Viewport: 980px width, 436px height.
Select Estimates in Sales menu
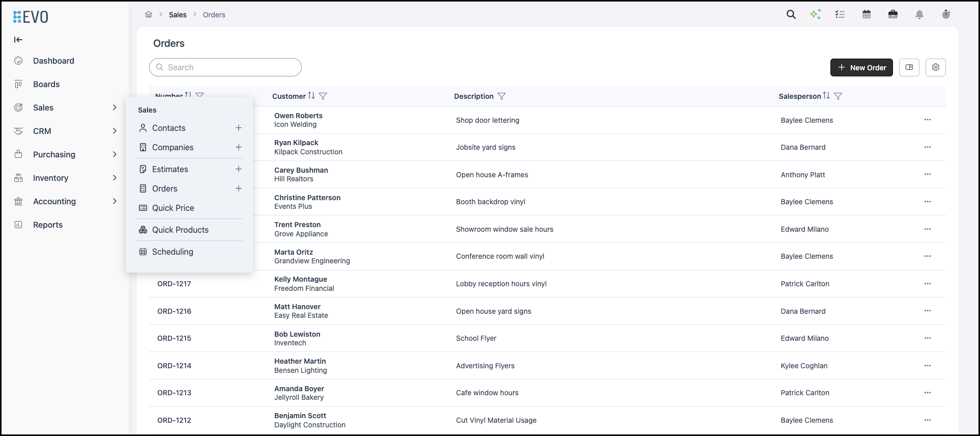click(170, 169)
